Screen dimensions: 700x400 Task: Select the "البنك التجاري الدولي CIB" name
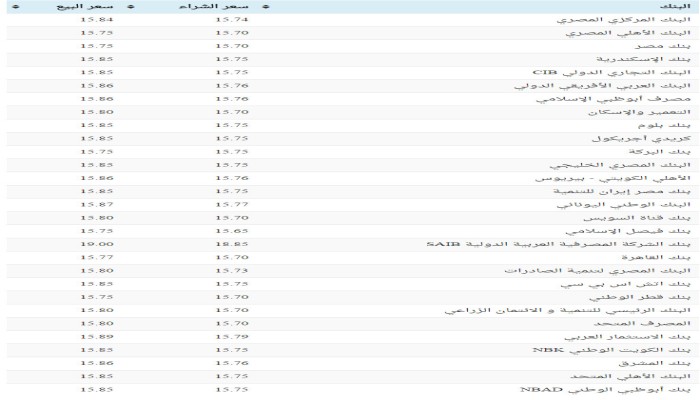click(x=612, y=72)
